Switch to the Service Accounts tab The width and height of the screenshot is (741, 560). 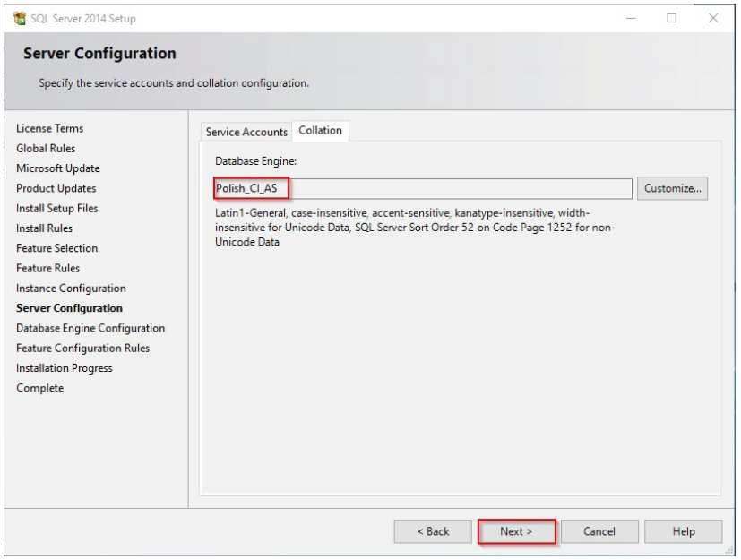pyautogui.click(x=246, y=132)
